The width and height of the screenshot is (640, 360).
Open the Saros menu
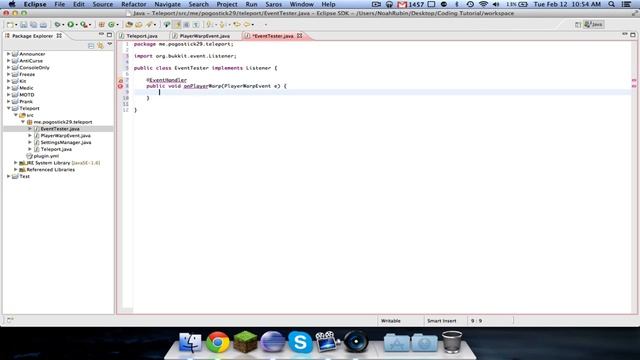(x=273, y=4)
